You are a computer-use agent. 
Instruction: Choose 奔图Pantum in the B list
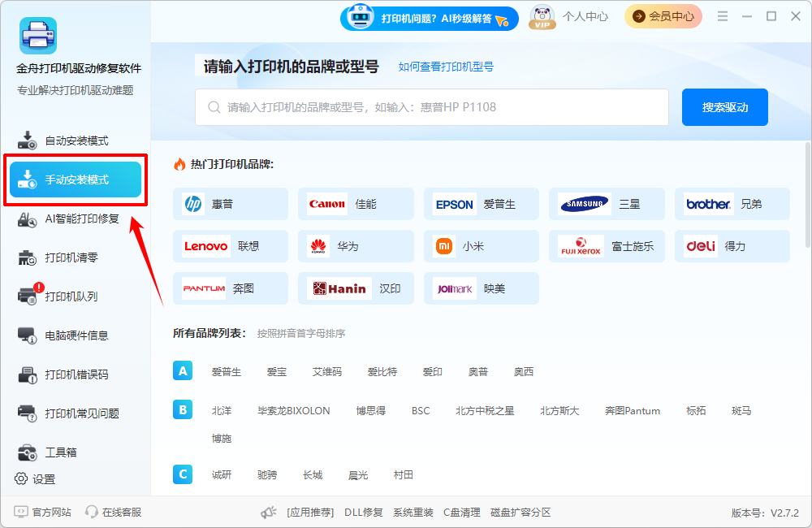[x=633, y=410]
